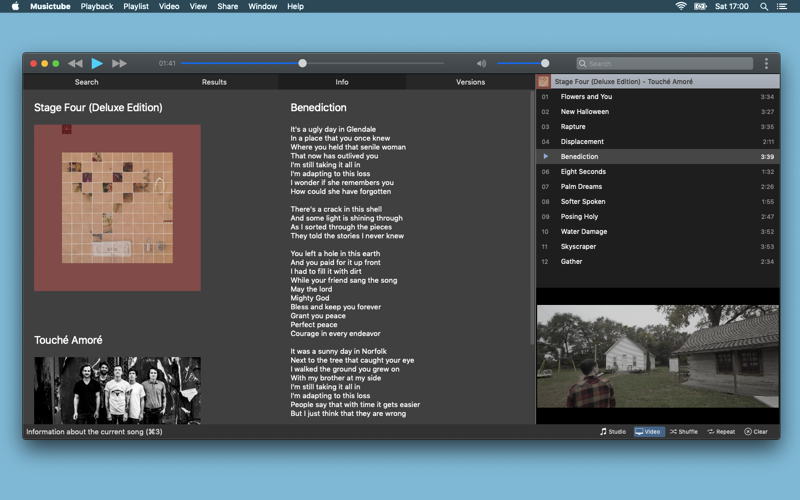Click the Wi-Fi status icon

click(x=681, y=6)
